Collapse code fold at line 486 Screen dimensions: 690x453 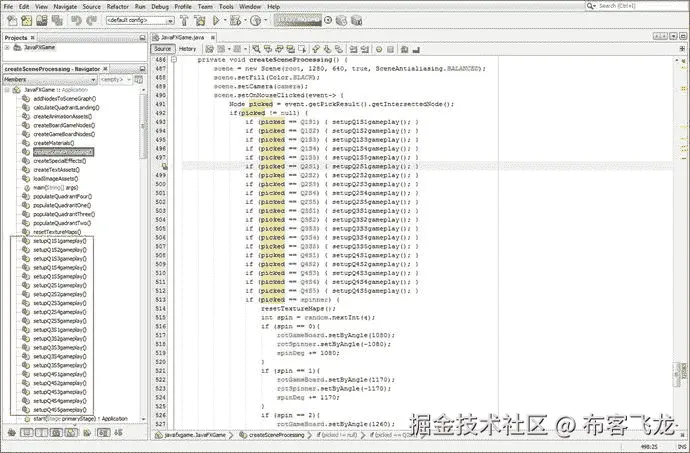[x=174, y=59]
